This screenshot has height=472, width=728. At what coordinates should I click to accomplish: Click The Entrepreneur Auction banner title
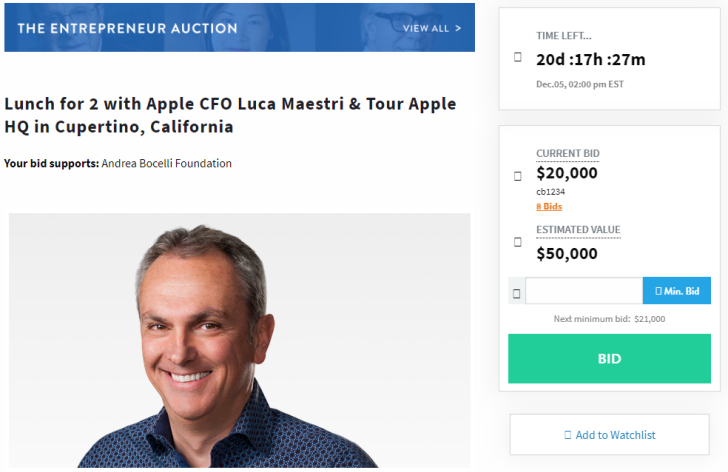[x=128, y=28]
